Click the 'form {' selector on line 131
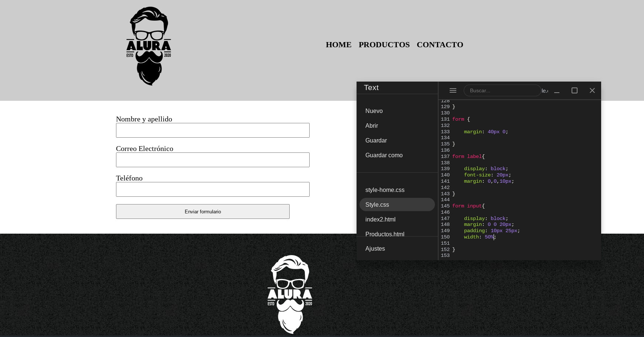Screen dimensions: 644x337 click(x=461, y=119)
